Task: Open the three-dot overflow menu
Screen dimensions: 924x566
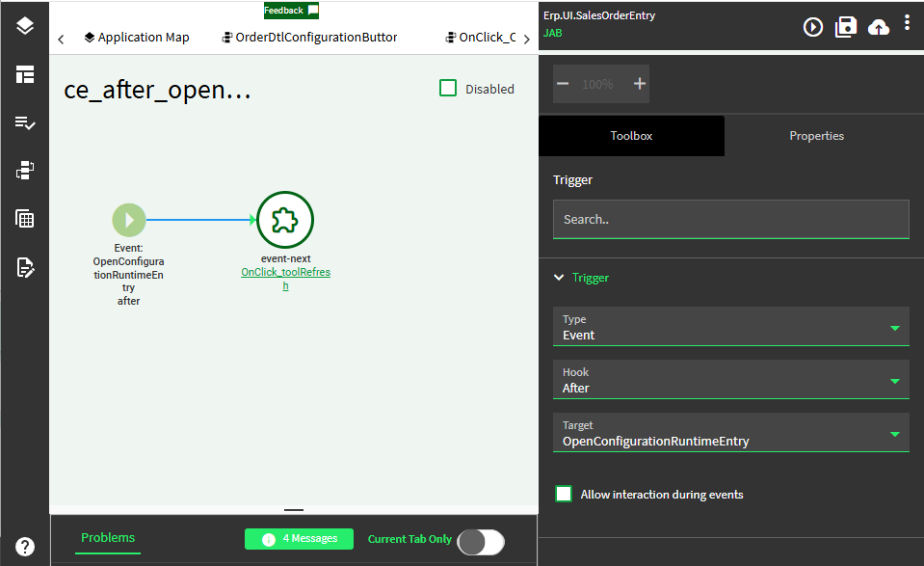Action: pyautogui.click(x=907, y=22)
